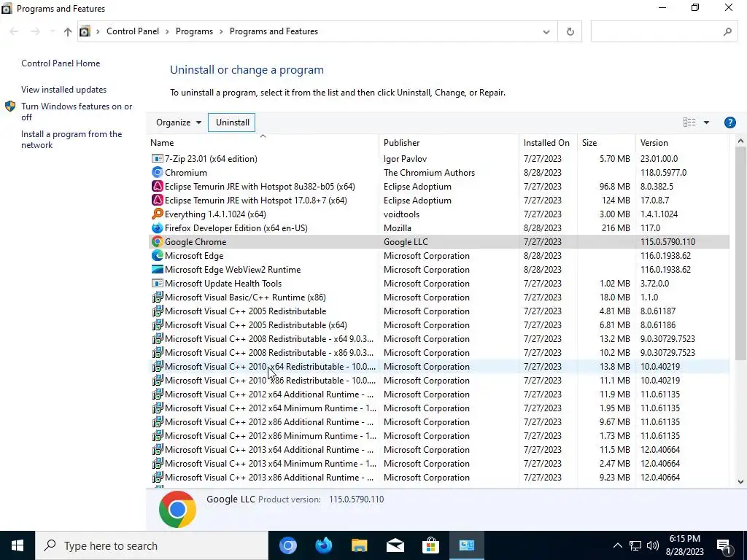Launch Firefox from the taskbar
The height and width of the screenshot is (560, 747).
coord(323,545)
